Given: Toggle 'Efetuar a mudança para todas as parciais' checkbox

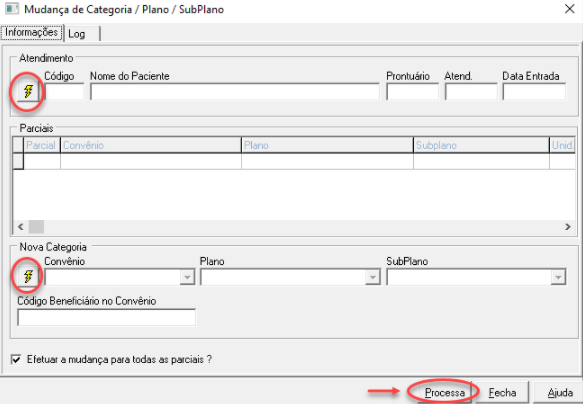Looking at the screenshot, I should coord(16,359).
